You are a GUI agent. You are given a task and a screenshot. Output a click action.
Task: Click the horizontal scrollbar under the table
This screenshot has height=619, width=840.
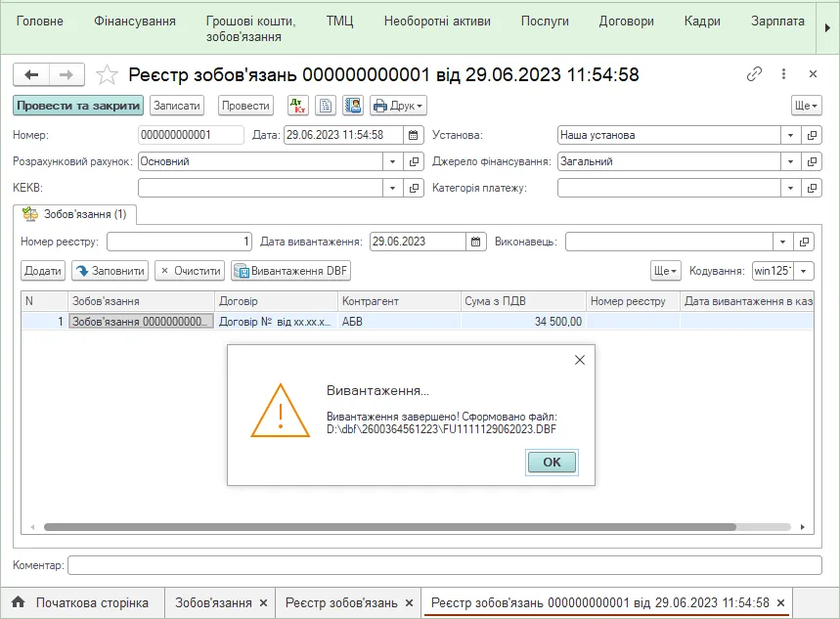click(x=390, y=527)
